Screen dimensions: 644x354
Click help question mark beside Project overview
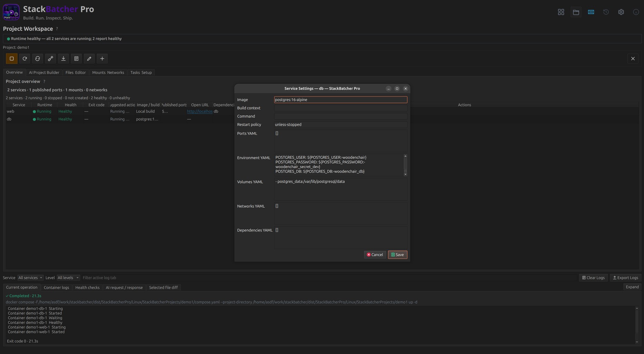(x=44, y=81)
